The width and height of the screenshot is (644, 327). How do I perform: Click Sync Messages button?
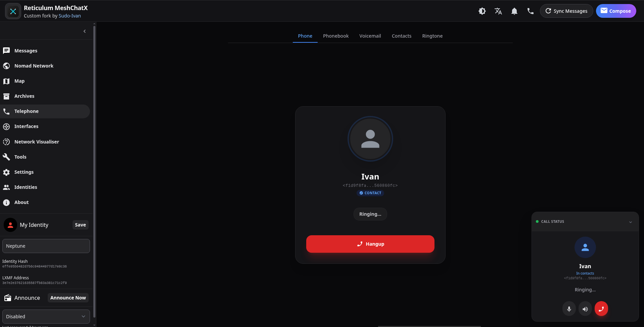coord(566,11)
